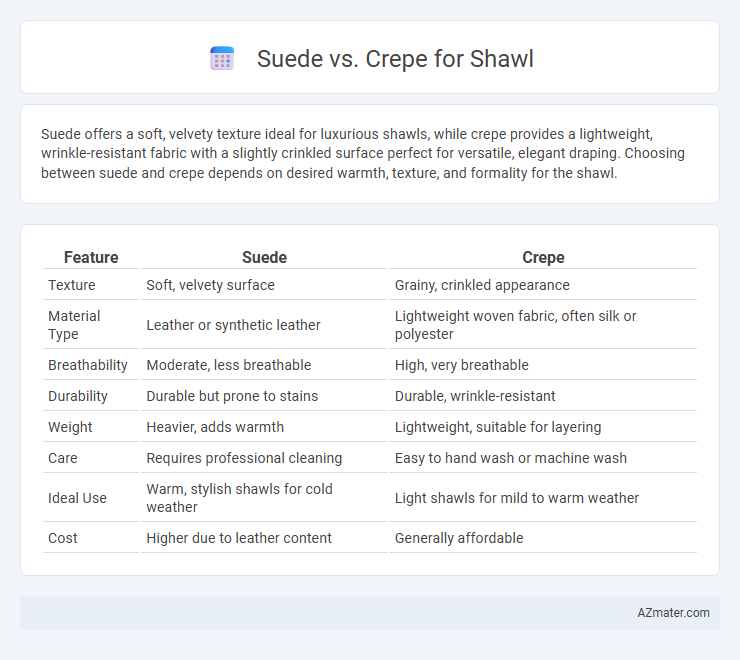Image resolution: width=740 pixels, height=660 pixels.
Task: Click the Durability row label
Action: click(78, 396)
